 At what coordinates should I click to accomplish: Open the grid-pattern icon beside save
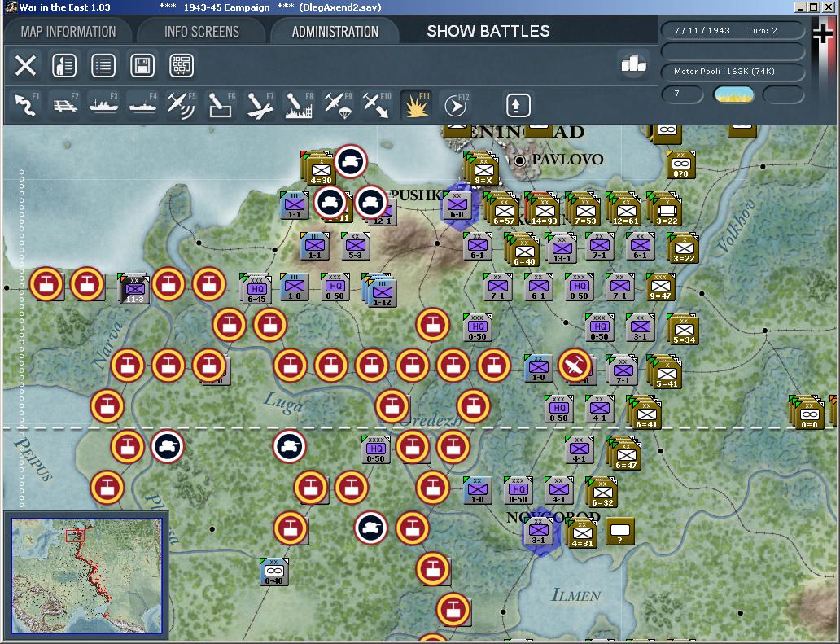click(x=182, y=65)
